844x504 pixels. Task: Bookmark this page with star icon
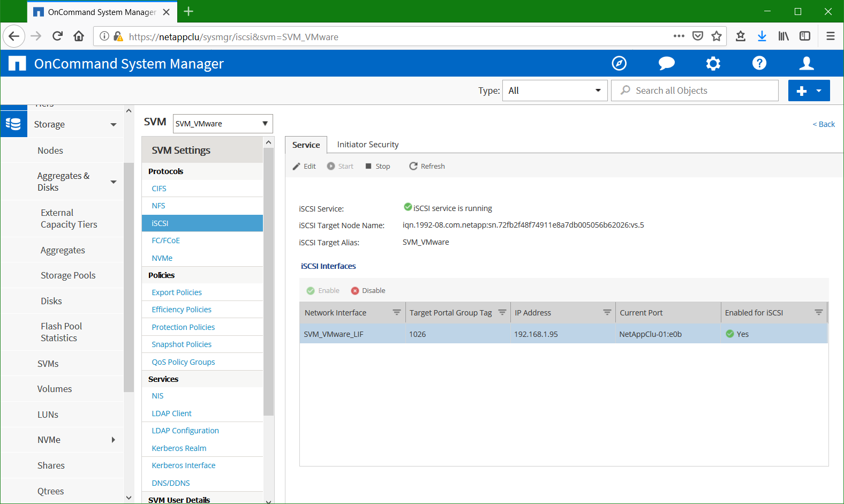coord(717,36)
